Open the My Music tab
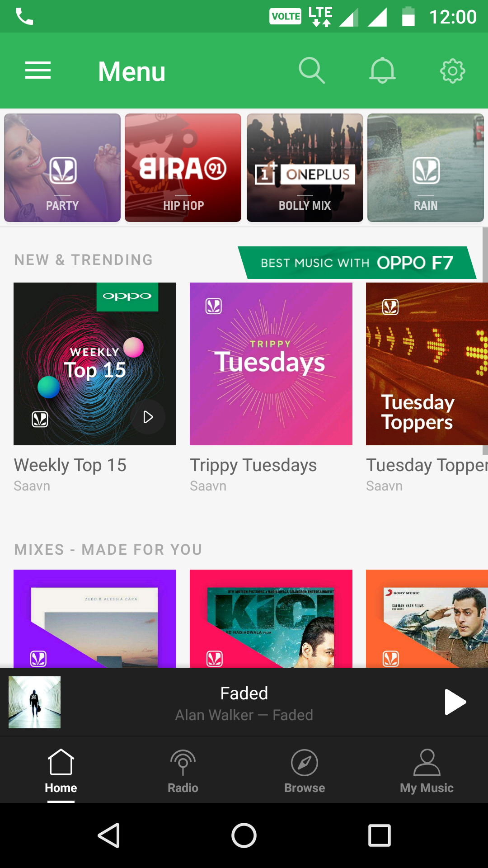This screenshot has height=868, width=488. coord(427,770)
